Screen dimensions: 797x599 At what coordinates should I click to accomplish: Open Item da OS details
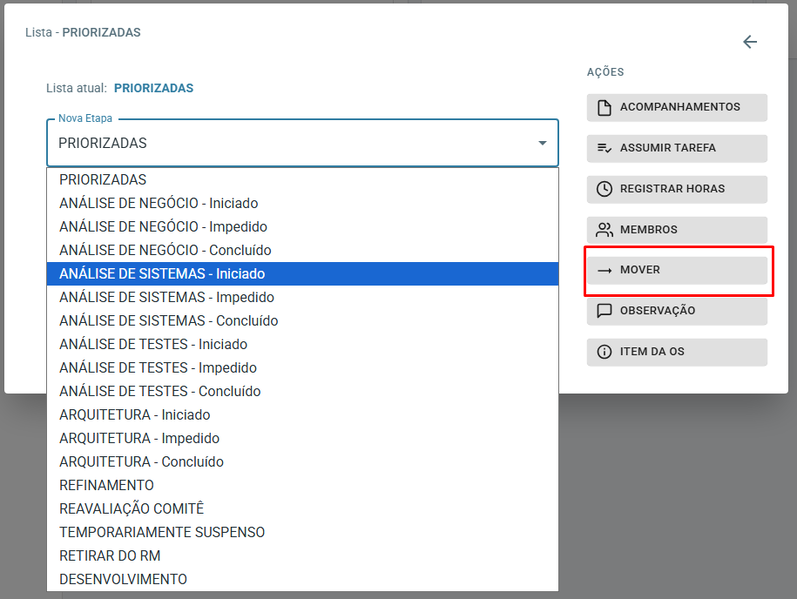coord(677,352)
